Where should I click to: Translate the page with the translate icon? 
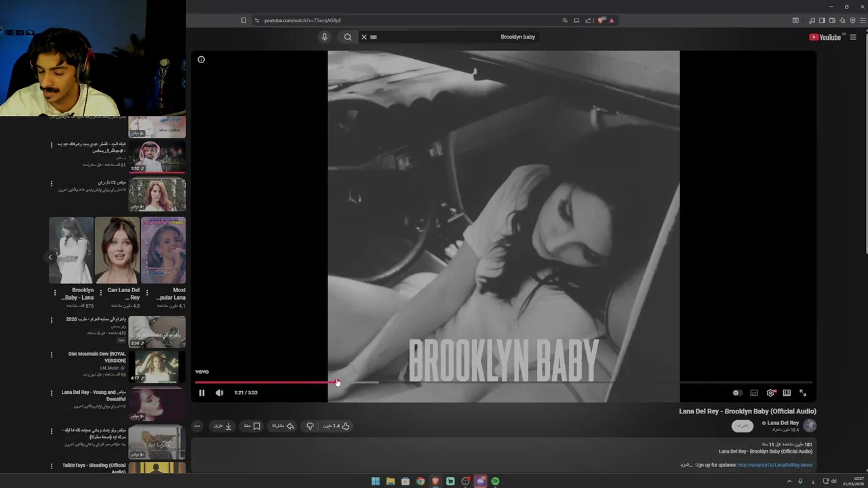pos(565,20)
